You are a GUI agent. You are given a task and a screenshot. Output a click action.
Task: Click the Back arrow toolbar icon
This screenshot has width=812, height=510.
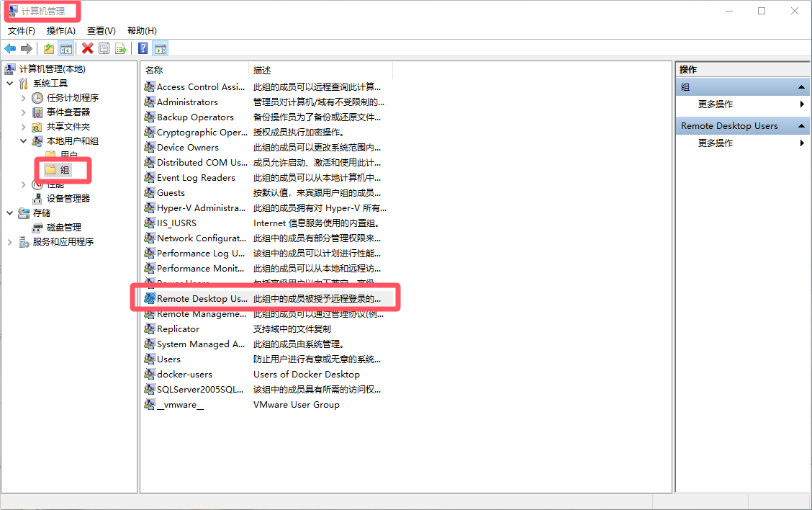tap(10, 49)
